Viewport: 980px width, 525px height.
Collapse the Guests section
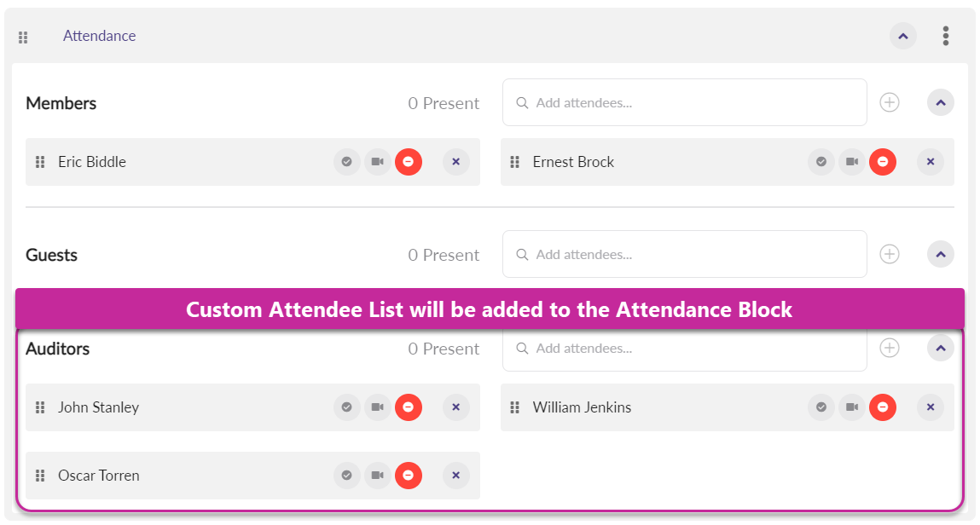click(940, 254)
